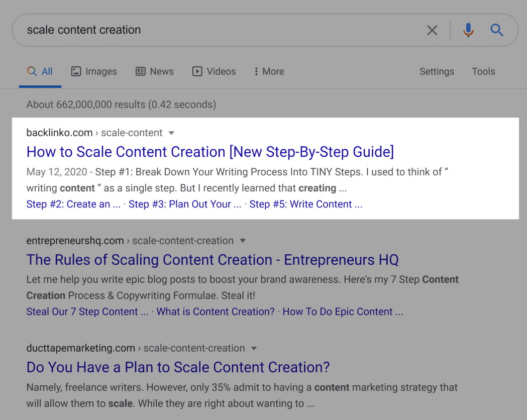Image resolution: width=527 pixels, height=420 pixels.
Task: Expand dropdown arrow next to ducttapemarketing.com URL
Action: pyautogui.click(x=254, y=349)
